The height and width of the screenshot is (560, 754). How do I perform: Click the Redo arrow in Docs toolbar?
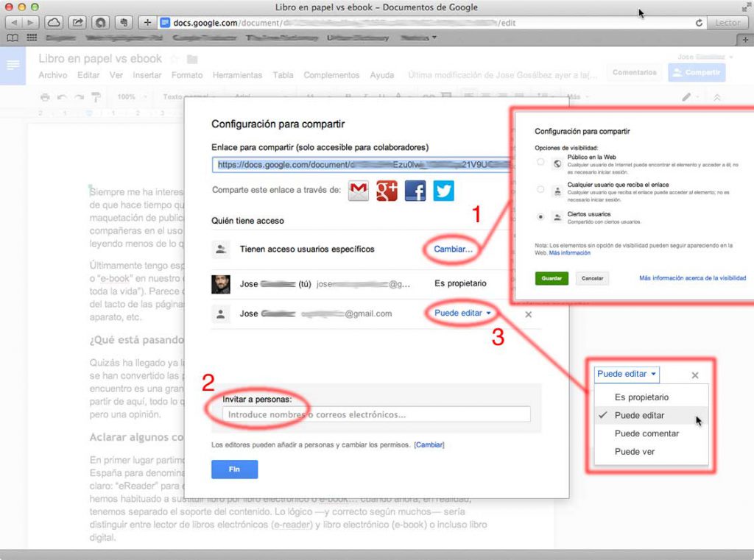point(79,97)
